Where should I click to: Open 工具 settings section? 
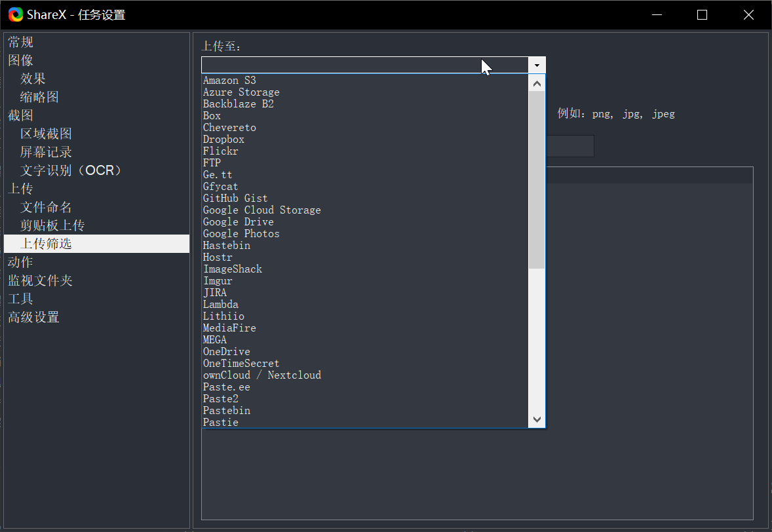21,299
